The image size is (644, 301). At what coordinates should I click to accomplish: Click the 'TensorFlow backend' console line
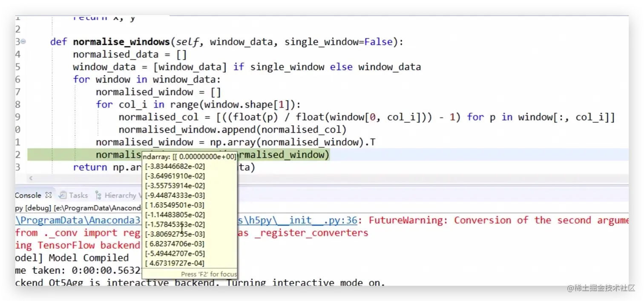pyautogui.click(x=78, y=245)
